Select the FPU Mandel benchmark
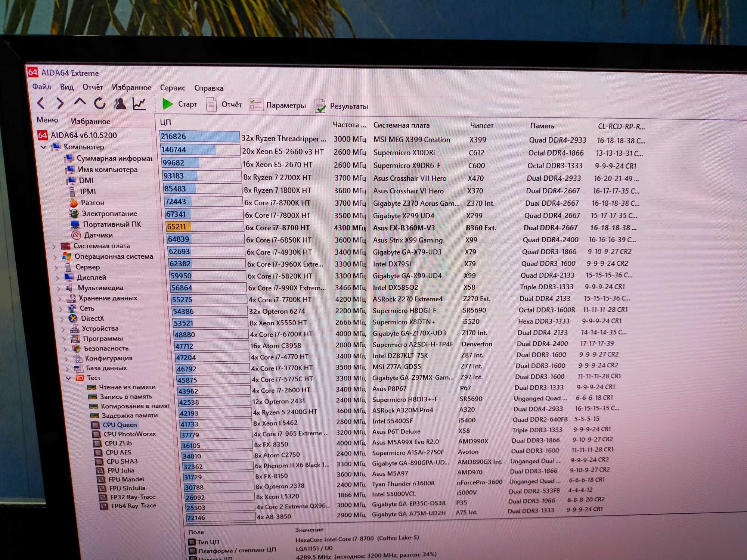Image resolution: width=747 pixels, height=560 pixels. [x=121, y=479]
